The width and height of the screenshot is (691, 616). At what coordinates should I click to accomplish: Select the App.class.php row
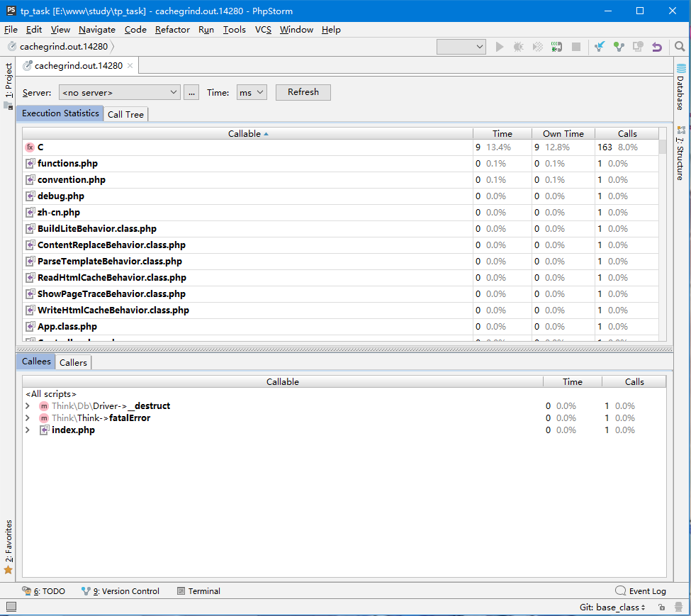(x=340, y=327)
